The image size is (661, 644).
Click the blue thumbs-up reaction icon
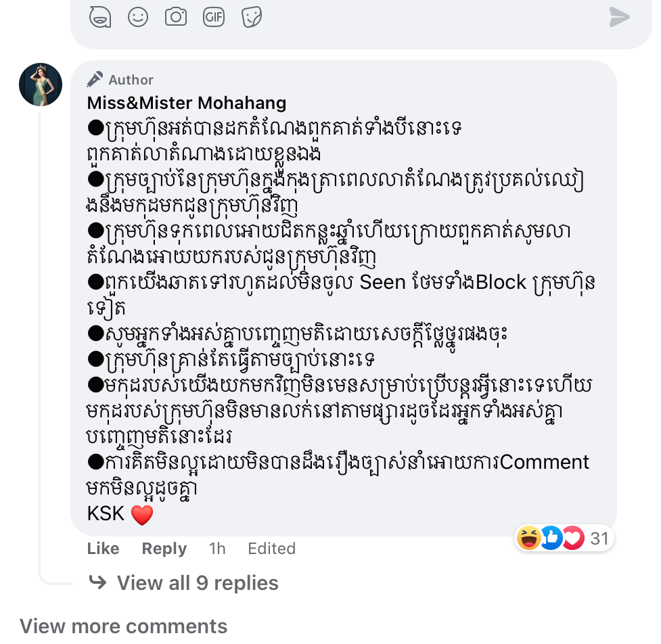pyautogui.click(x=551, y=538)
